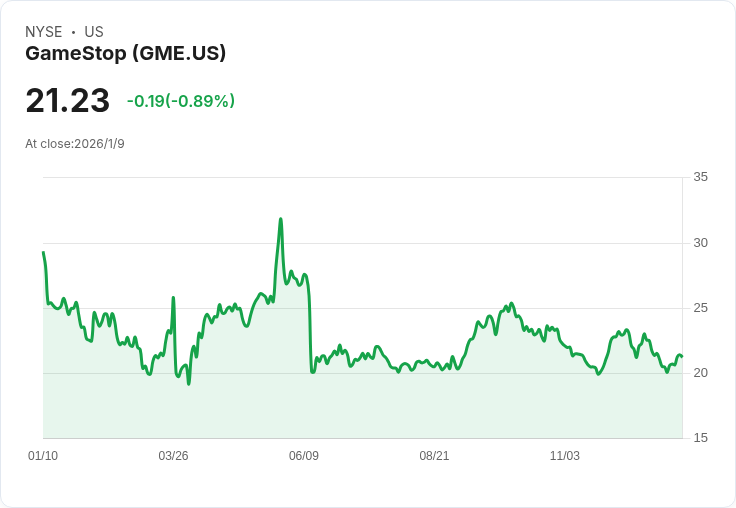Click the -0.19(-0.89%) price change
Image resolution: width=736 pixels, height=508 pixels.
pos(181,101)
